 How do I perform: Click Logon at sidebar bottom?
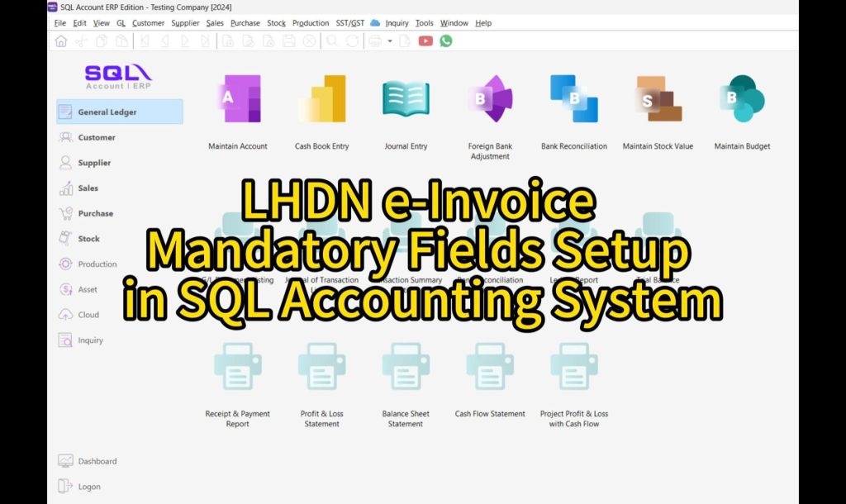coord(79,486)
